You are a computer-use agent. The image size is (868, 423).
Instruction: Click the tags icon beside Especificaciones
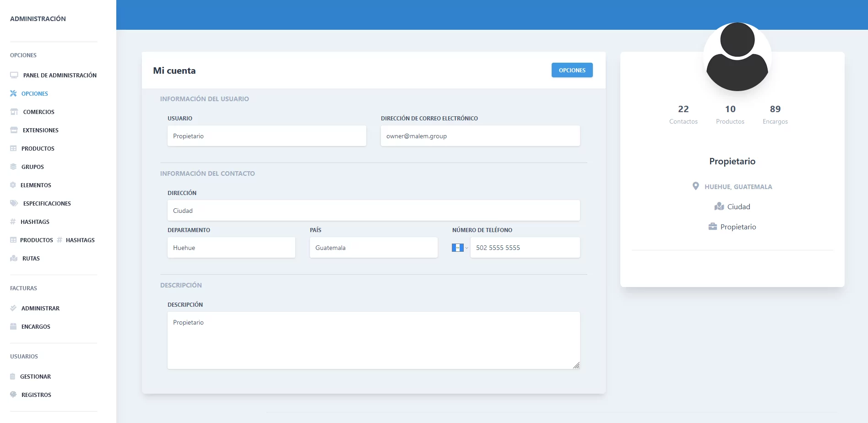14,203
